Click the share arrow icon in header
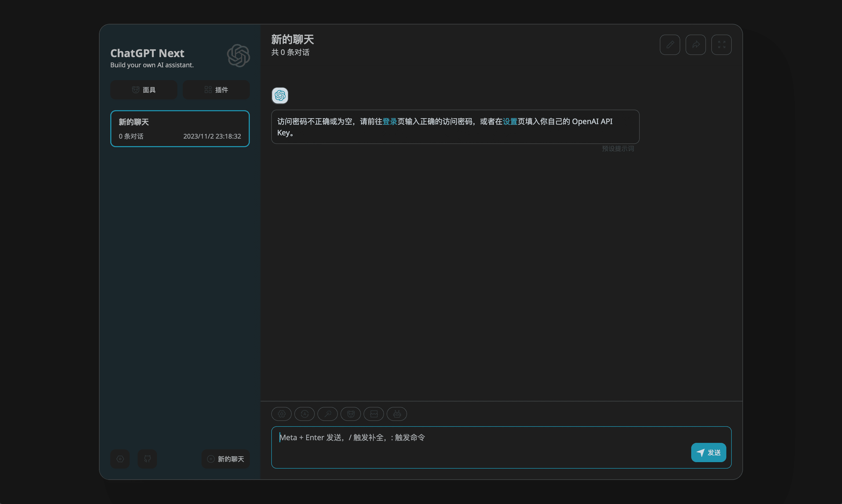 [695, 45]
